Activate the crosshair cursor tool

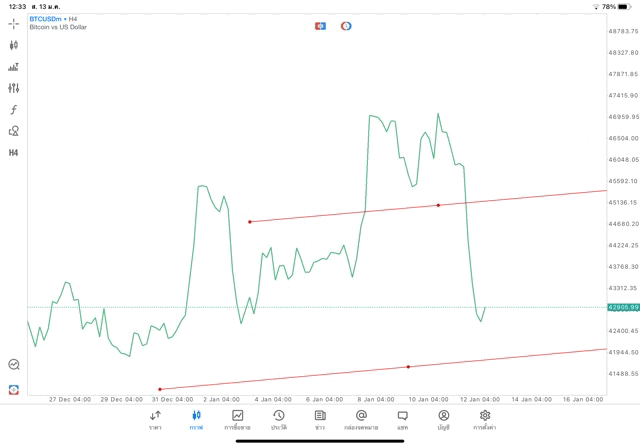tap(14, 23)
